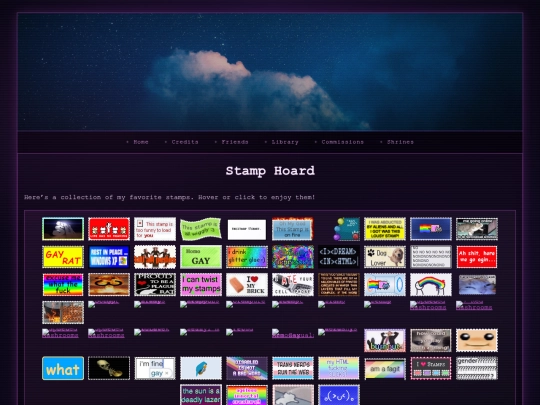The image size is (540, 405).
Task: Click the 'Trans nerds run the web' stamp
Action: point(293,368)
